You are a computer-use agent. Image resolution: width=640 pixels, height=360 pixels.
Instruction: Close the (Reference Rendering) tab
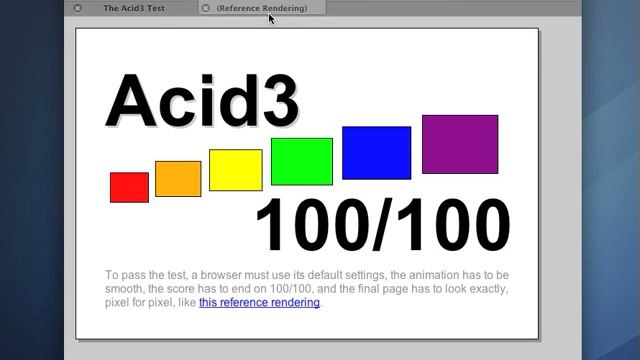tap(206, 8)
